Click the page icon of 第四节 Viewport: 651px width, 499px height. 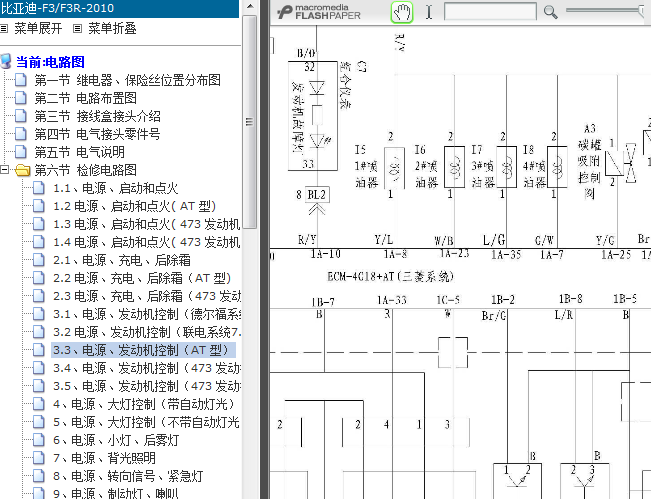point(21,134)
